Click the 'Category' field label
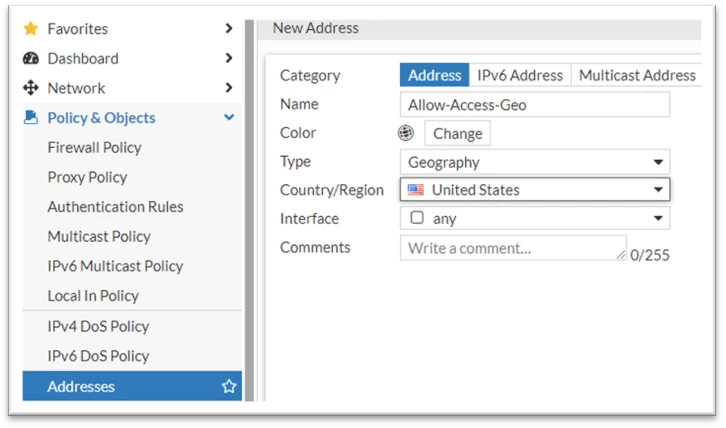The height and width of the screenshot is (428, 726). point(310,76)
